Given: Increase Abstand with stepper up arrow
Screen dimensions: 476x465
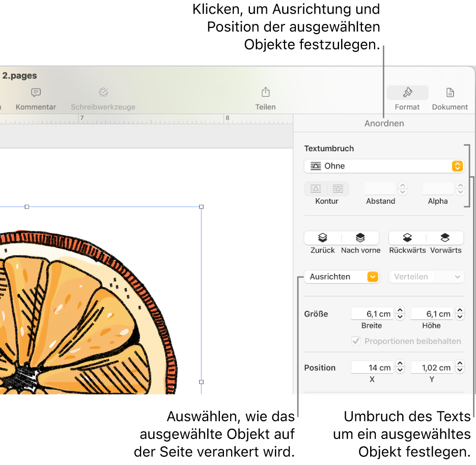Looking at the screenshot, I should [403, 185].
